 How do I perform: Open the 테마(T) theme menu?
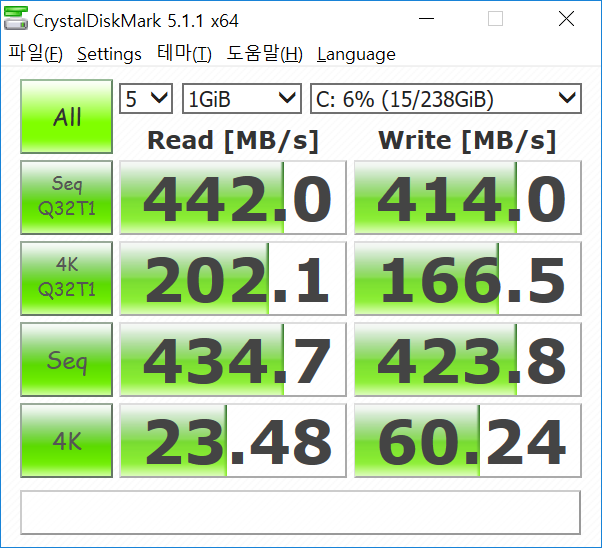click(x=184, y=53)
